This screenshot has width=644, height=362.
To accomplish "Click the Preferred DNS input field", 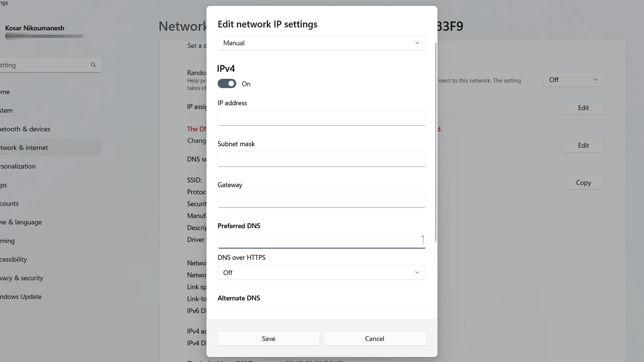I will tap(322, 240).
